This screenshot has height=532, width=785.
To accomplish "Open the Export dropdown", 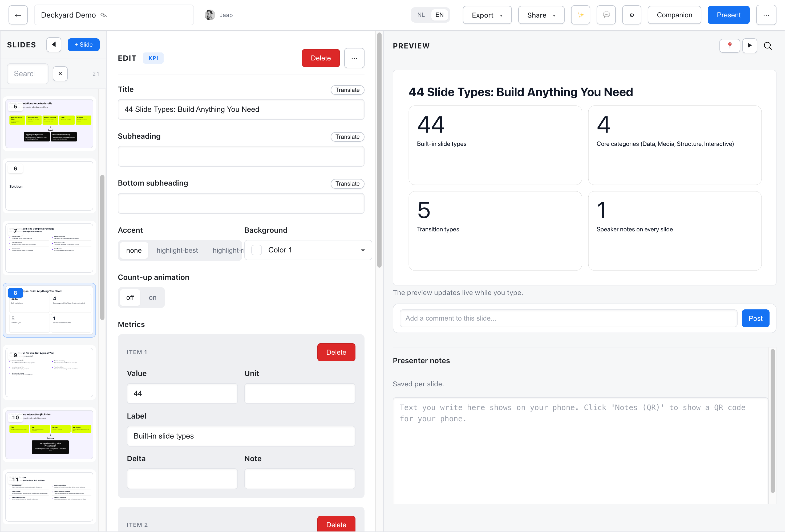I will pyautogui.click(x=487, y=15).
